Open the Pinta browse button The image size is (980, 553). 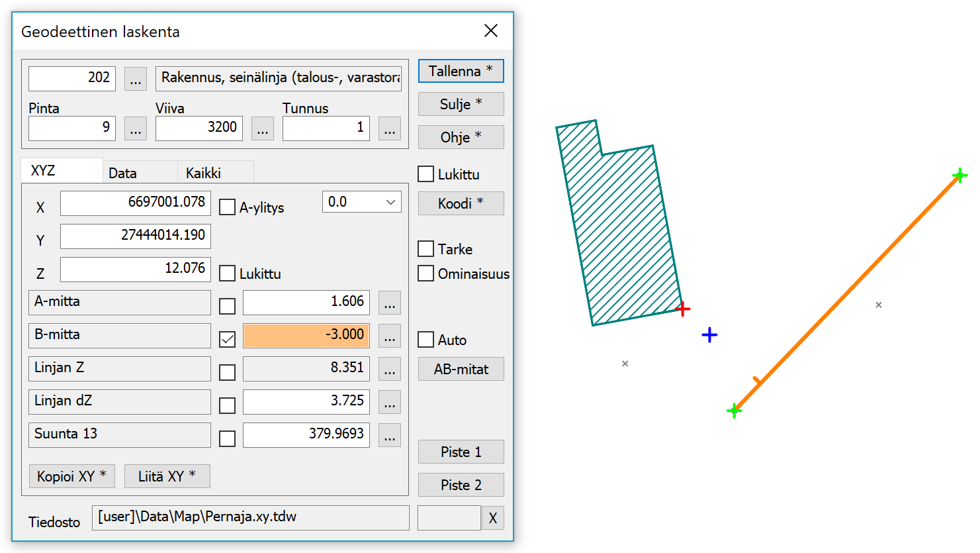[x=136, y=128]
